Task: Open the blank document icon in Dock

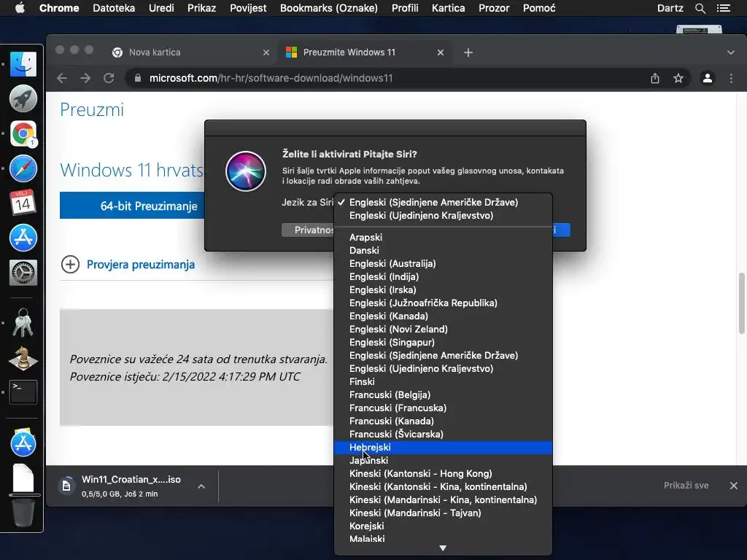Action: [23, 478]
